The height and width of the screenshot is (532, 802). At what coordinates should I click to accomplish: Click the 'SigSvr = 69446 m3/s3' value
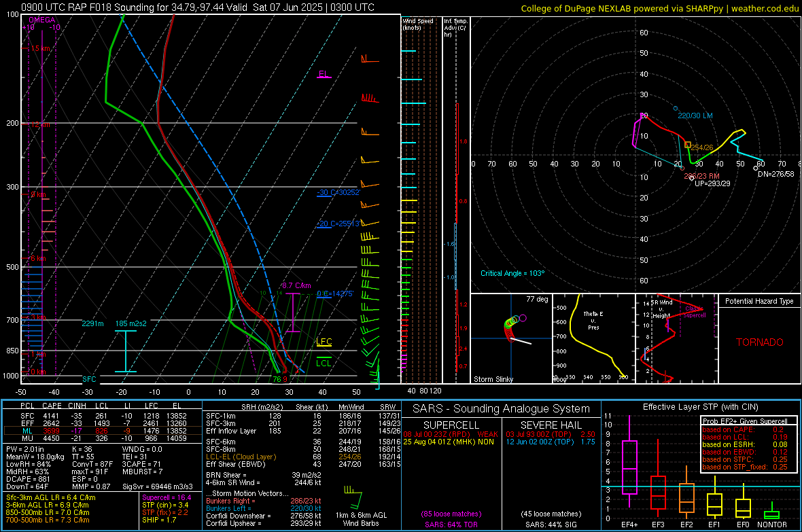point(158,486)
